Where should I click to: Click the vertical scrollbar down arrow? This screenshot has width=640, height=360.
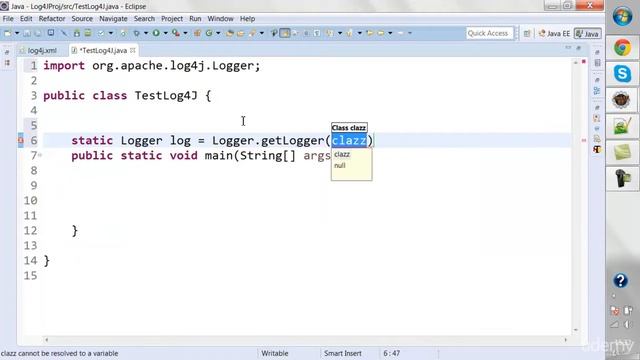click(576, 330)
